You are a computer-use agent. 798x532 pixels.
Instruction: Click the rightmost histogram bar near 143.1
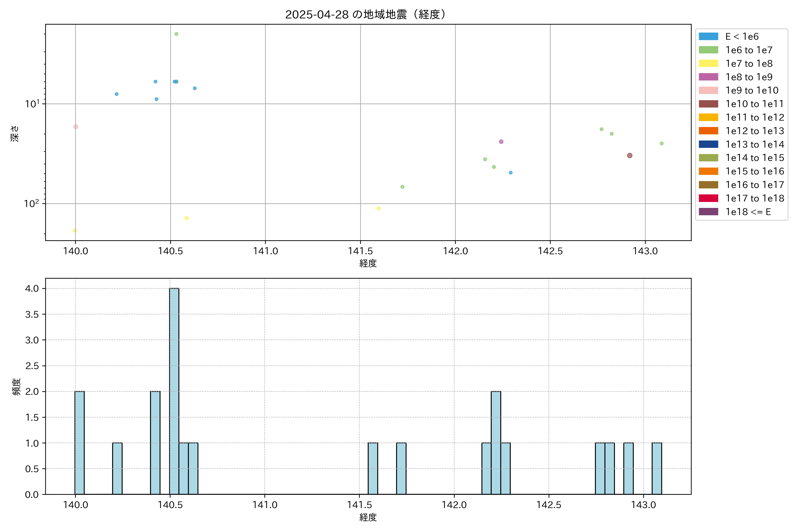[x=657, y=468]
